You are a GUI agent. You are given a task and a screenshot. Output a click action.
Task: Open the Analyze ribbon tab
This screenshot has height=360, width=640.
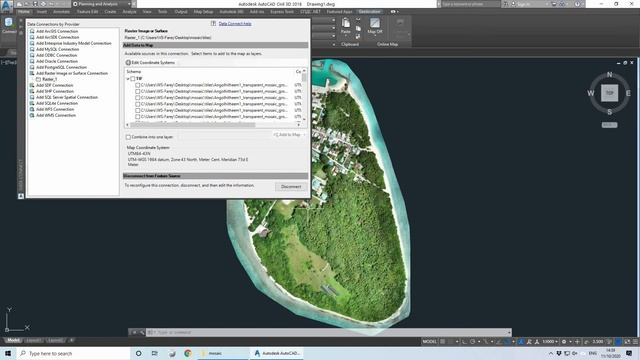point(129,12)
